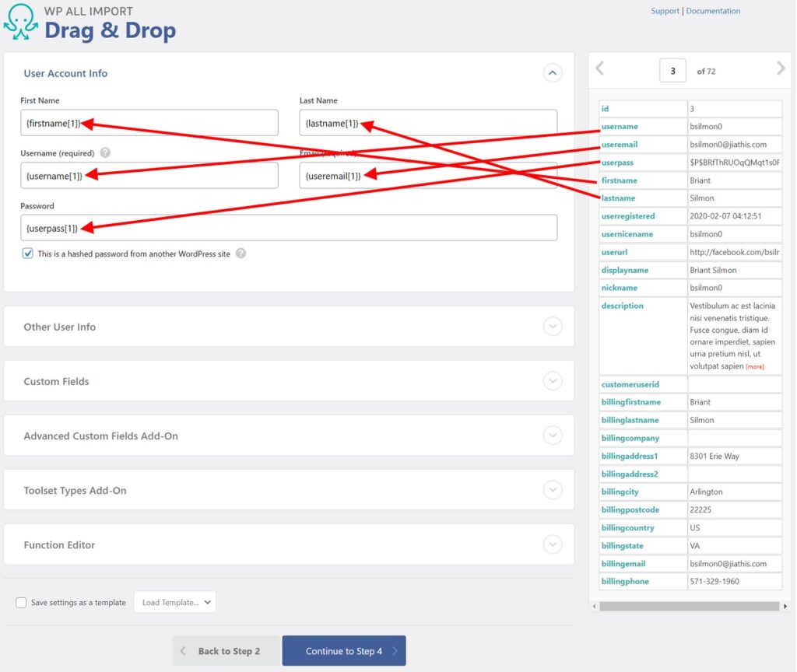The image size is (797, 672).
Task: Select the billingstate field label
Action: pyautogui.click(x=622, y=545)
